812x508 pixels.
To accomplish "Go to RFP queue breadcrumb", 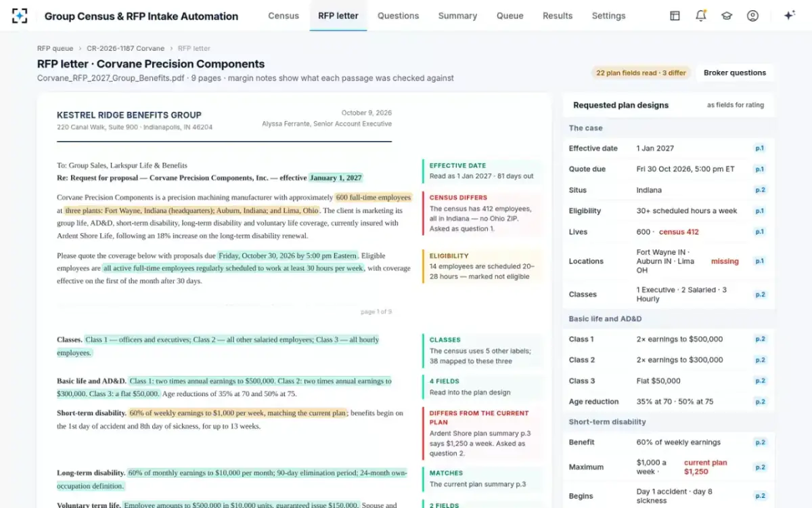I will coord(55,49).
